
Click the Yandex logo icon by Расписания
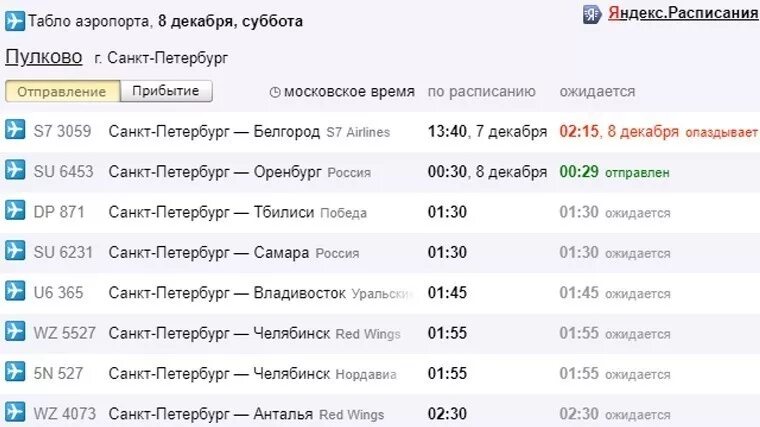(x=592, y=14)
